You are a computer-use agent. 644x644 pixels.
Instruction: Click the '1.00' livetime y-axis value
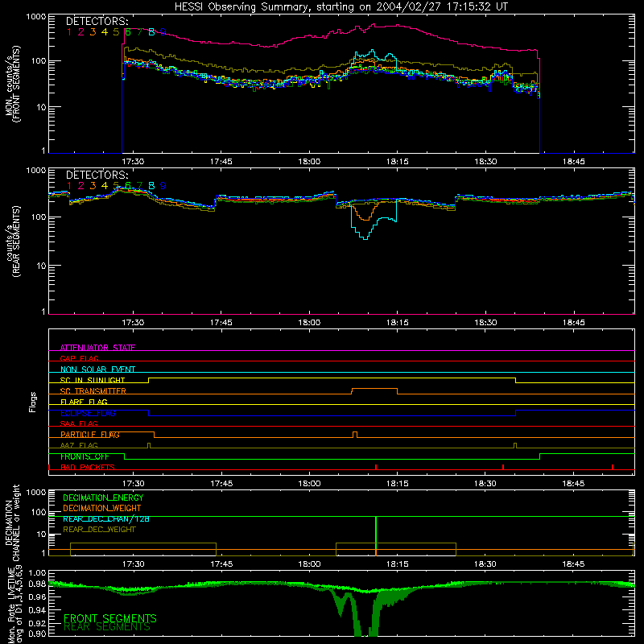[37, 573]
